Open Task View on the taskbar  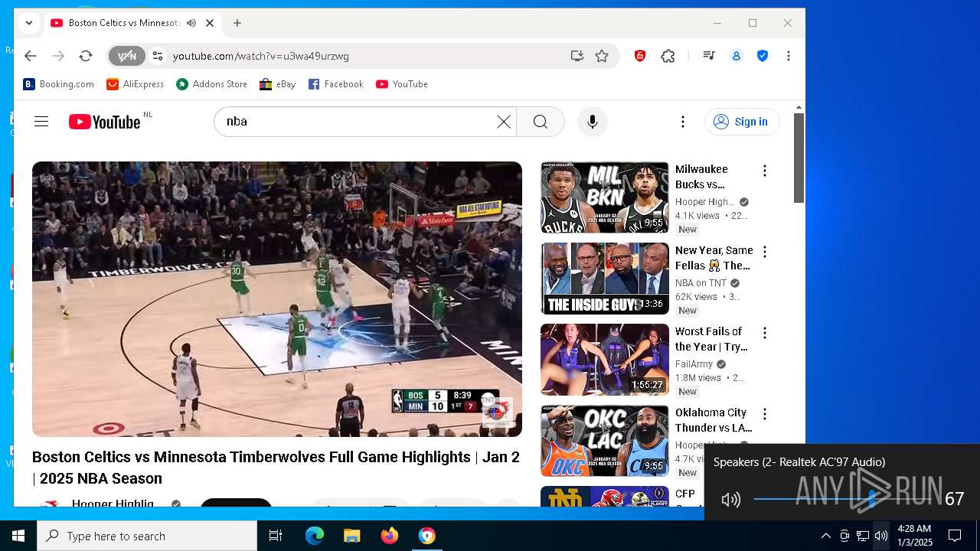[x=276, y=536]
